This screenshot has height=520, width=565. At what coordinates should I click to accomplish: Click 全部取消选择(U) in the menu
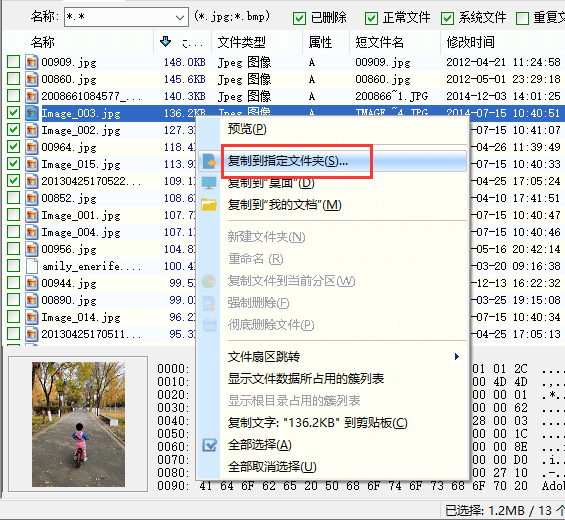(272, 467)
